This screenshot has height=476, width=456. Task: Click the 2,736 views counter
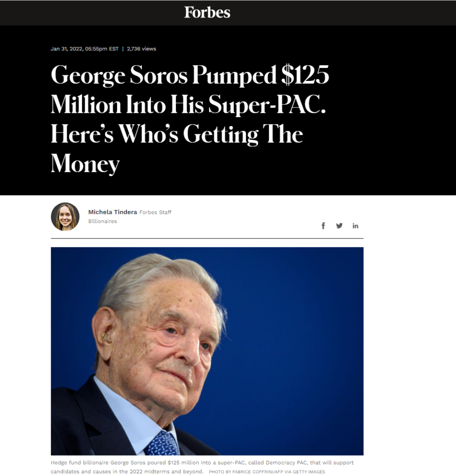(141, 49)
